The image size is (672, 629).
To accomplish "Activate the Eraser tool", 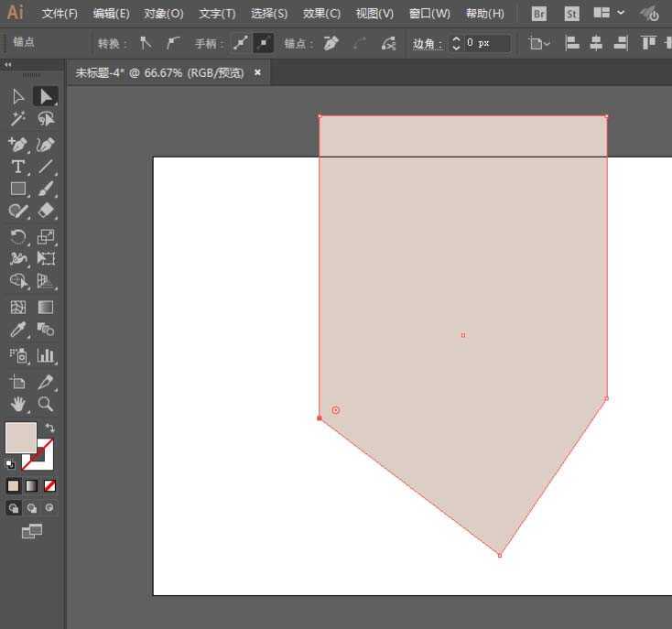I will pyautogui.click(x=46, y=211).
